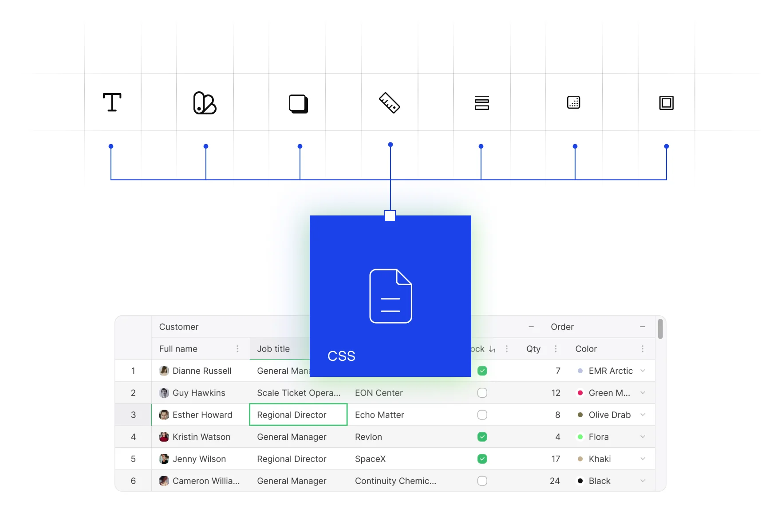Click the Job title column header
781x532 pixels.
point(280,349)
